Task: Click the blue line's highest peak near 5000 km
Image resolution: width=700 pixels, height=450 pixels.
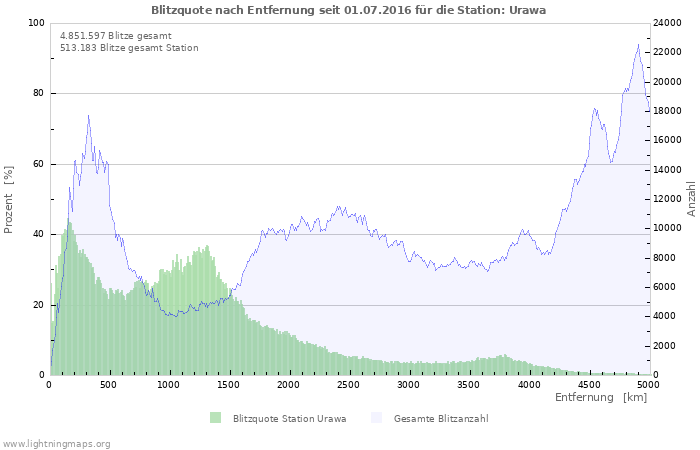Action: 638,44
